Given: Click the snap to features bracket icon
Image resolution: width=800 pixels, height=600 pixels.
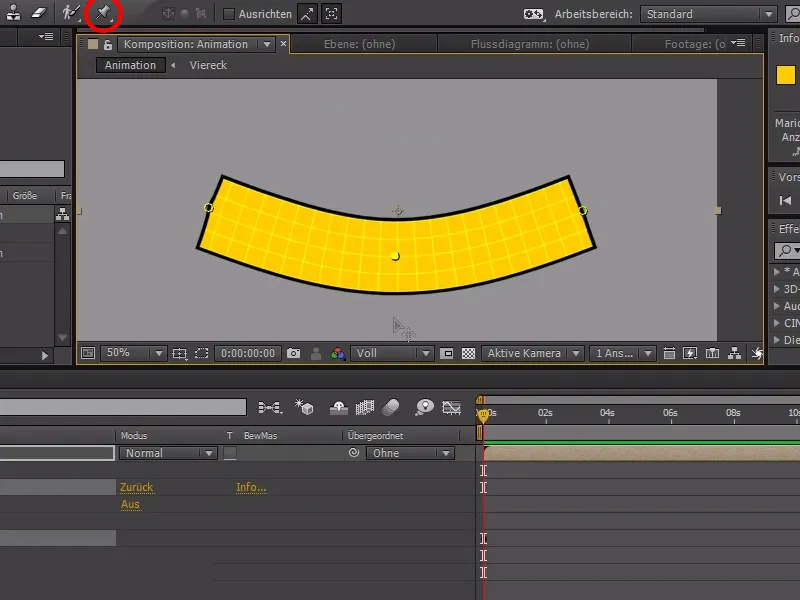Looking at the screenshot, I should pyautogui.click(x=332, y=14).
